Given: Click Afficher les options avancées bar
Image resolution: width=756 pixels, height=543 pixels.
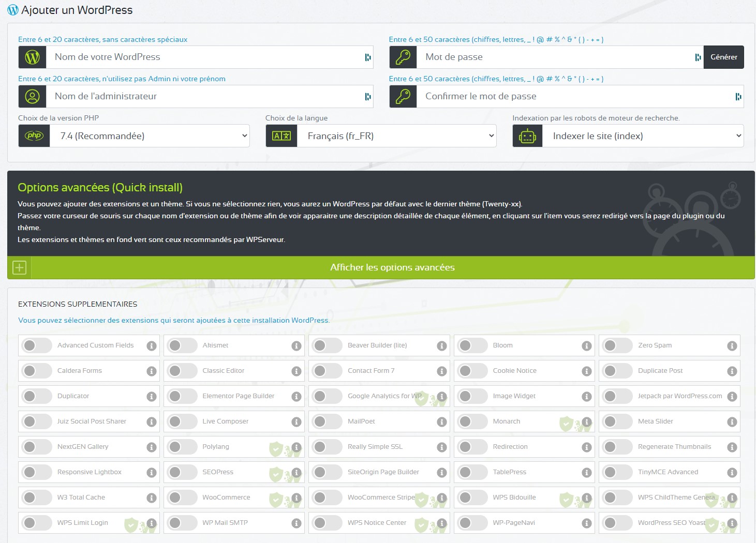Looking at the screenshot, I should pos(392,267).
